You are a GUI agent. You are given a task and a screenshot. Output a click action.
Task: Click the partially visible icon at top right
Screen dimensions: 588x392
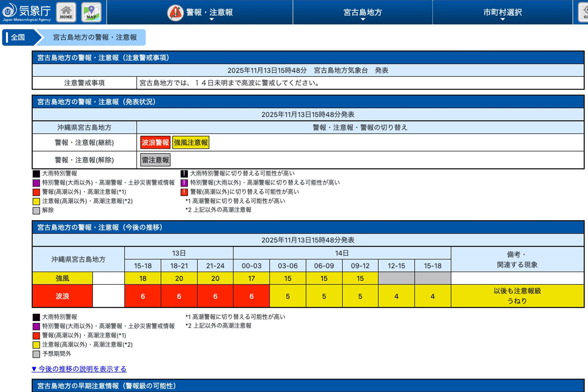click(583, 12)
